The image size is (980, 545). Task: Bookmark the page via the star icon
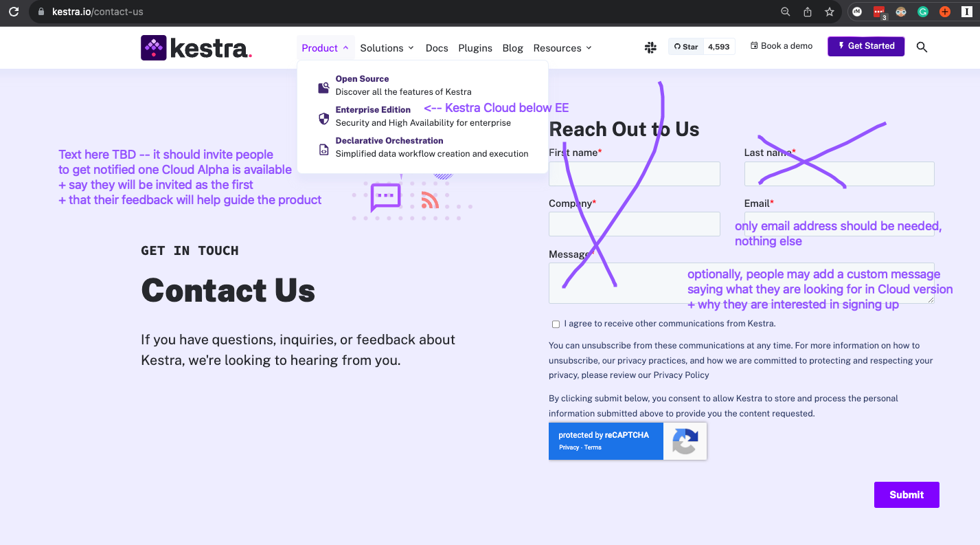tap(829, 12)
